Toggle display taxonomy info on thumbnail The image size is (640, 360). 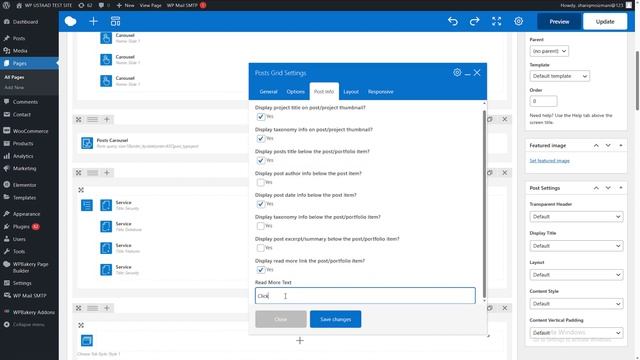click(x=260, y=139)
